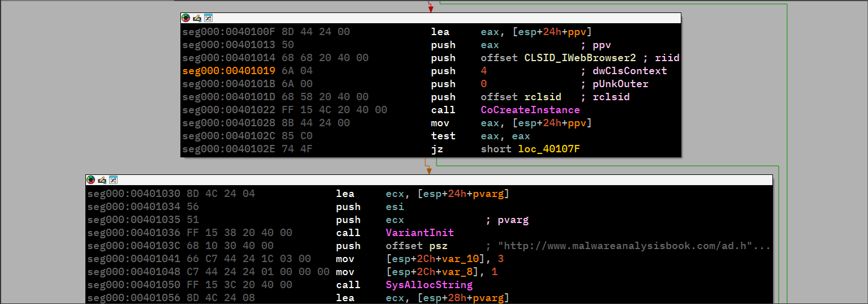Screen dimensions: 868x304
Task: Click the malwareanalysisbook URL string comment
Action: tap(632, 246)
